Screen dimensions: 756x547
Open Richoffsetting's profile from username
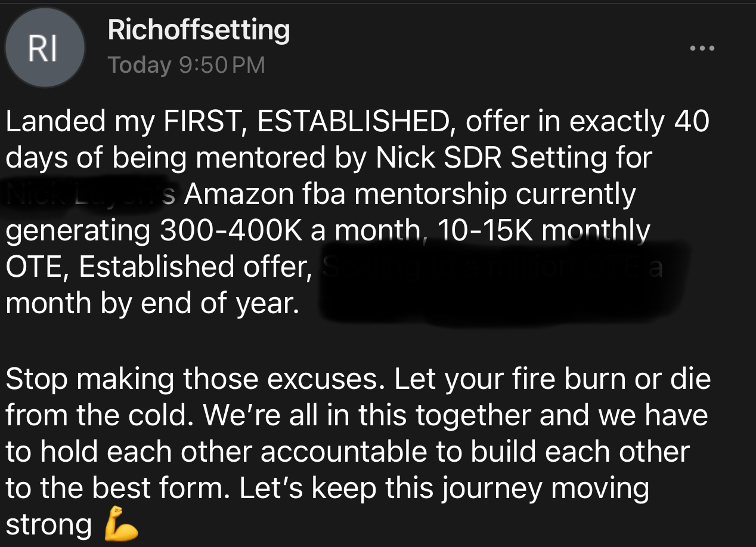point(199,30)
